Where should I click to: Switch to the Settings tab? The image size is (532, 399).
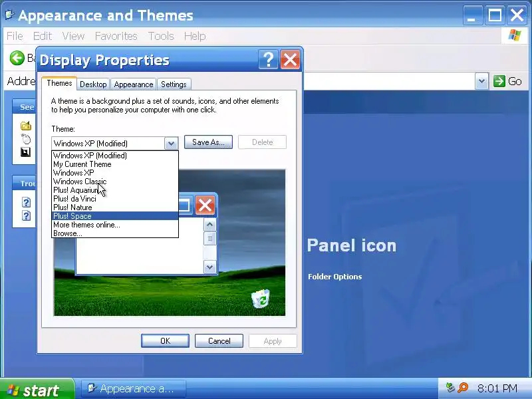174,84
